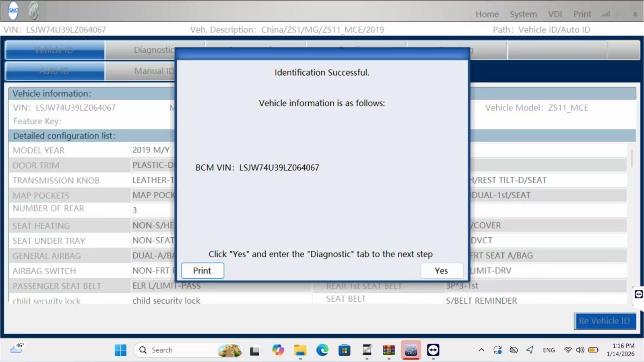Click the SAIC logo icon

click(13, 10)
